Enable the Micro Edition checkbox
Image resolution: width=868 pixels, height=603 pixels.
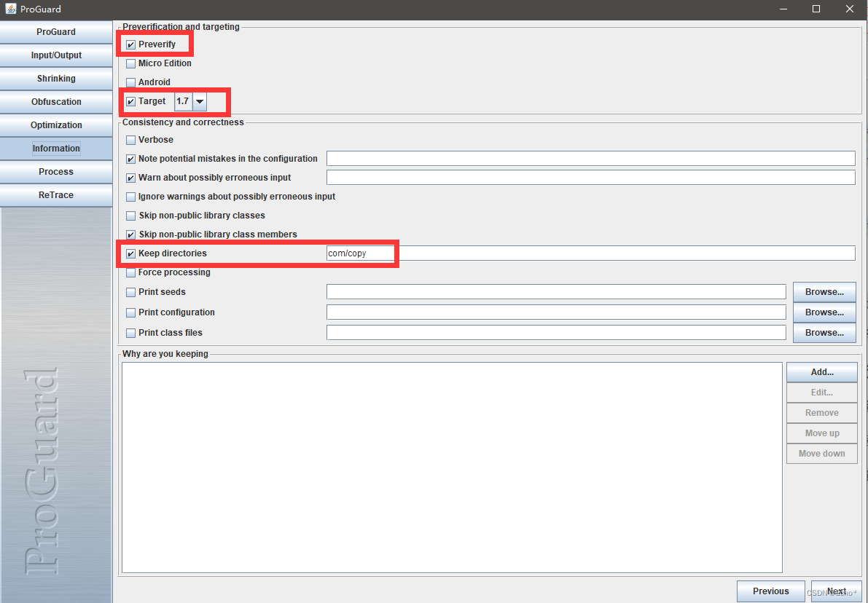[x=130, y=63]
